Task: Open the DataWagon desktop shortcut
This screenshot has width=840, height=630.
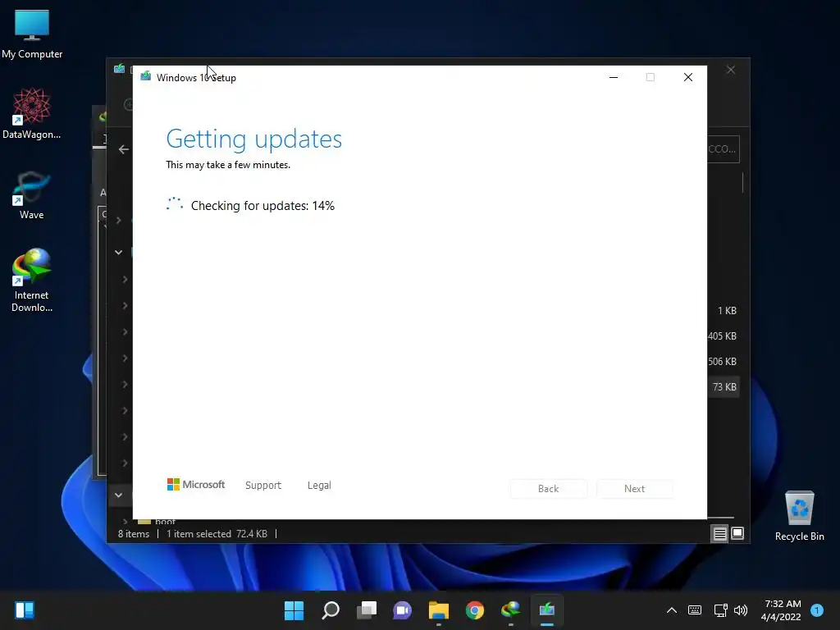Action: coord(32,113)
